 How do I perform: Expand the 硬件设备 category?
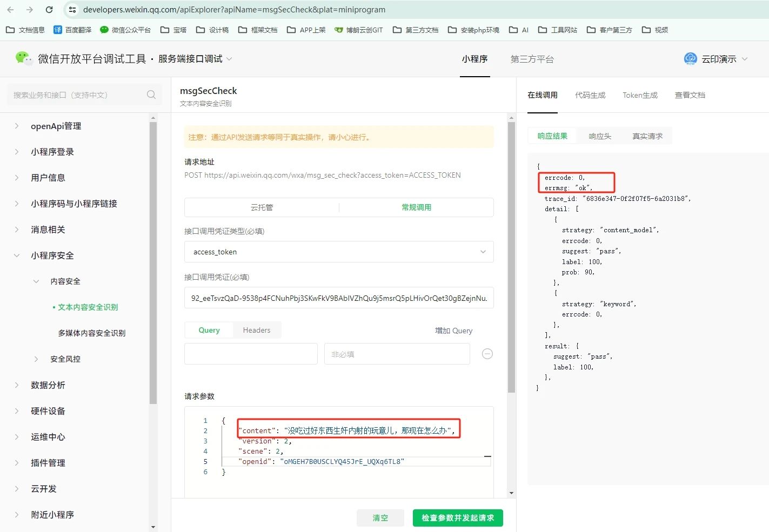click(17, 411)
